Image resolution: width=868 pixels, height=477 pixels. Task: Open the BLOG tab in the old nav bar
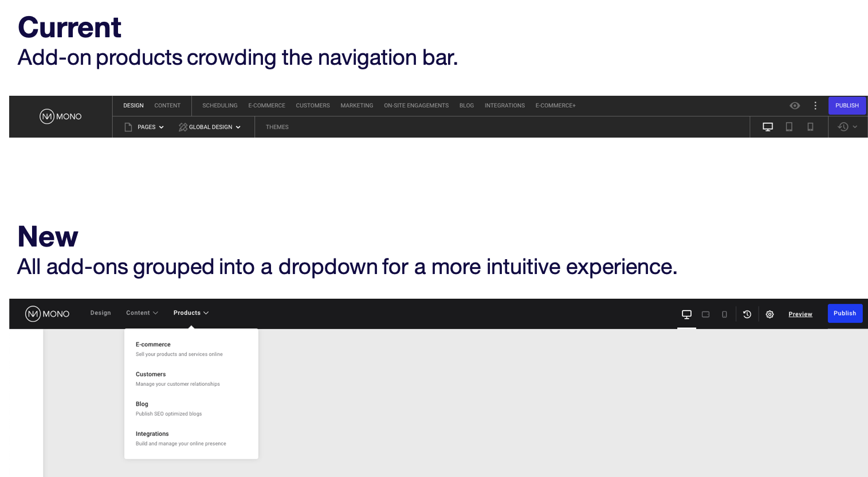(x=466, y=105)
